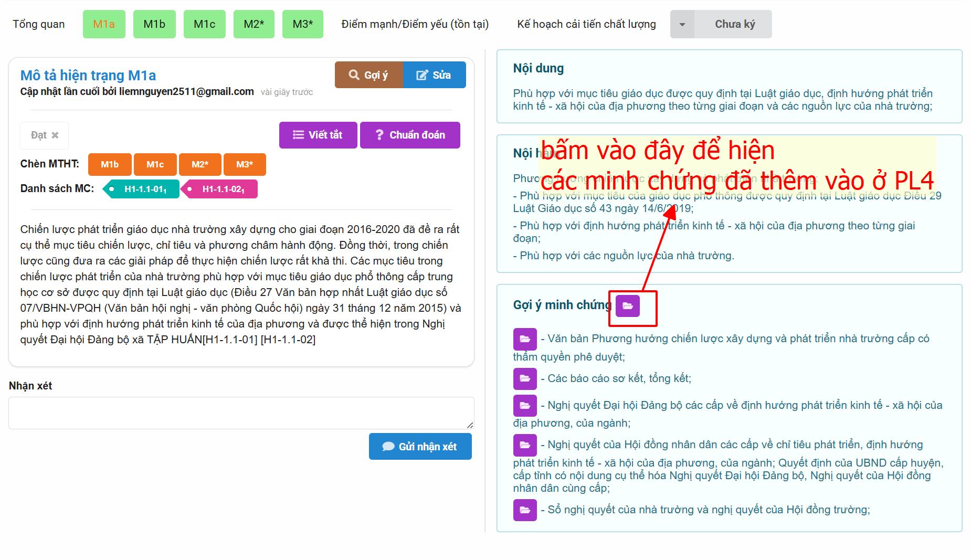Click inside the Nhận xét text box
The image size is (971, 560).
coord(241,413)
